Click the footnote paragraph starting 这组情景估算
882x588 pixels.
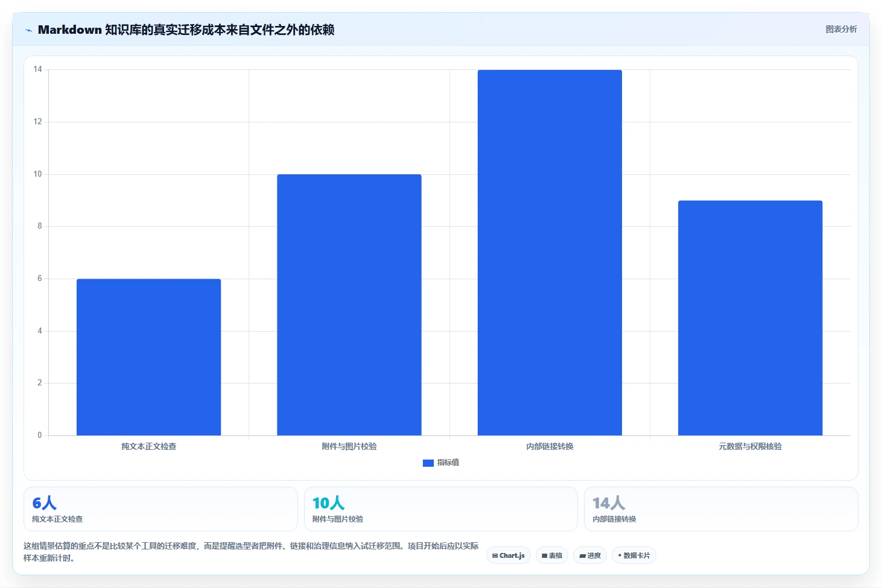pyautogui.click(x=251, y=552)
